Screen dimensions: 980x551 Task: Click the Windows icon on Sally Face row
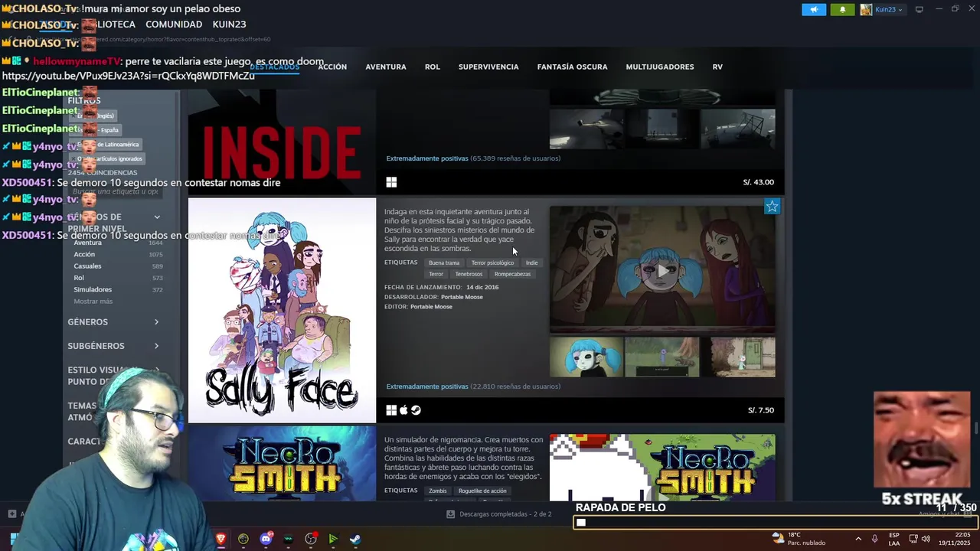(x=391, y=410)
